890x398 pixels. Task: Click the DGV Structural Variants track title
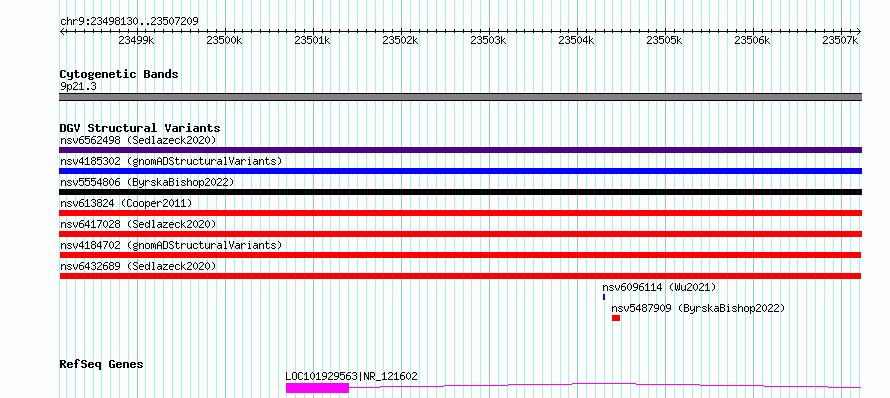pyautogui.click(x=140, y=128)
